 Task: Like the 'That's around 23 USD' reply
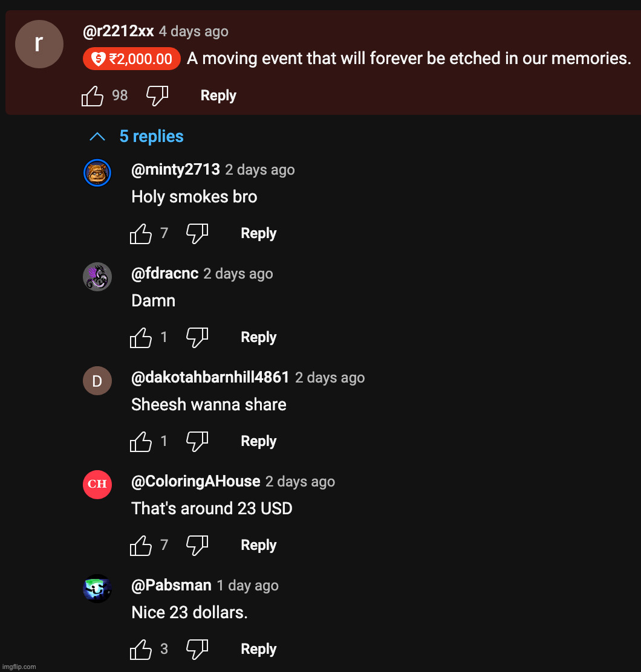point(140,545)
